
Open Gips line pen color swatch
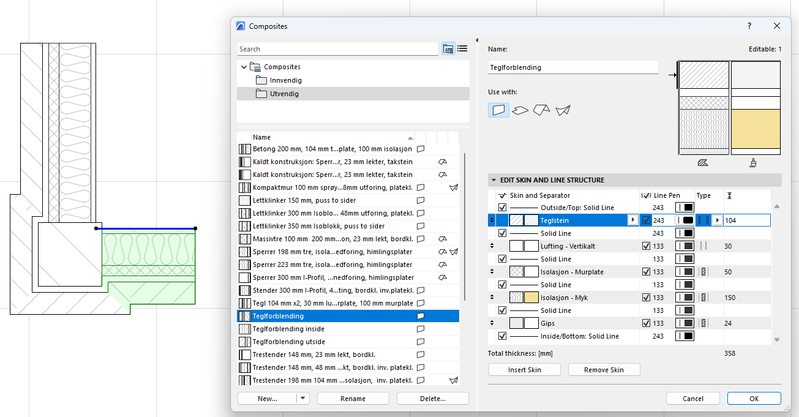coord(685,323)
